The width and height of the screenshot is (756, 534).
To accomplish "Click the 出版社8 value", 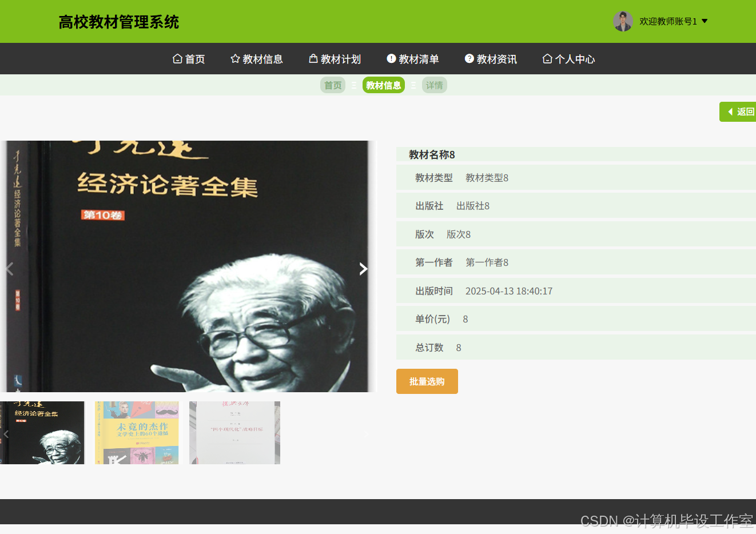I will [x=473, y=206].
